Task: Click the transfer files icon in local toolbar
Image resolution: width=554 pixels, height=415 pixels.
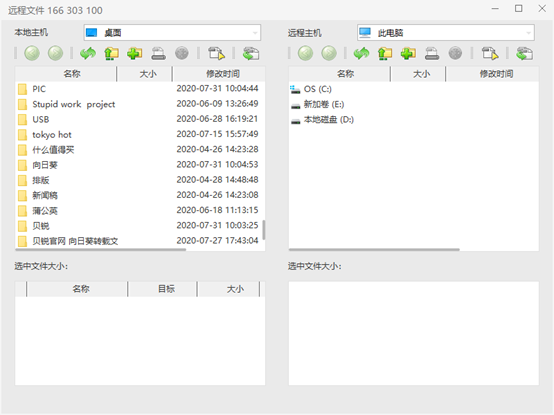Action: pos(216,53)
